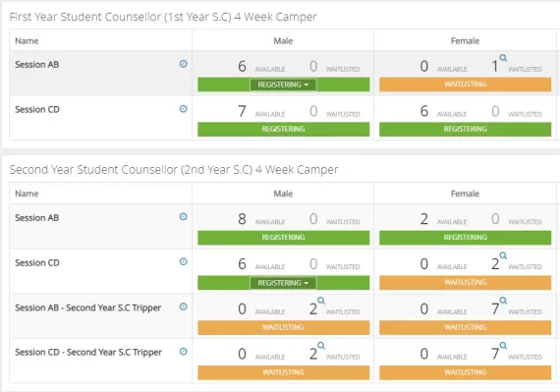
Task: Click clock icon for Session AB Second Year S.C Tripper
Action: point(183,307)
